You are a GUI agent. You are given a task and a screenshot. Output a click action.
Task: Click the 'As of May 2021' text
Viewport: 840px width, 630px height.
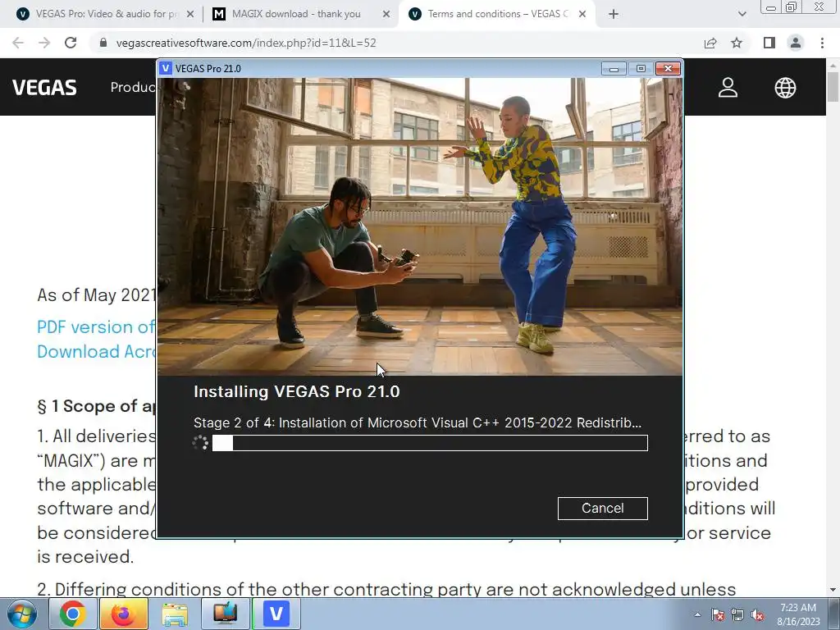tap(97, 294)
